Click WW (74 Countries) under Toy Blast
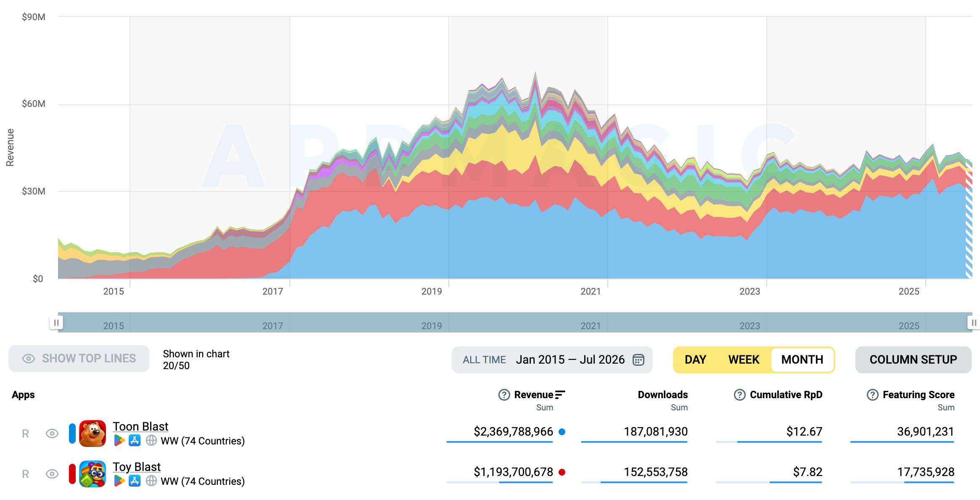The image size is (980, 500). point(202,481)
